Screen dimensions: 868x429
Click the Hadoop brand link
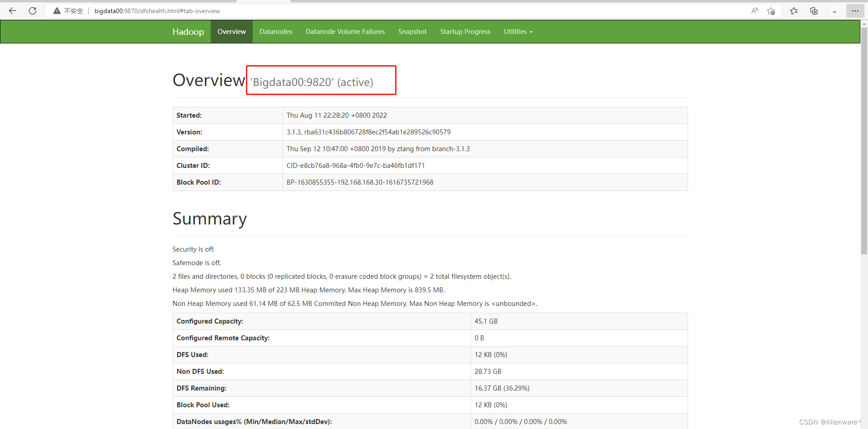tap(188, 32)
